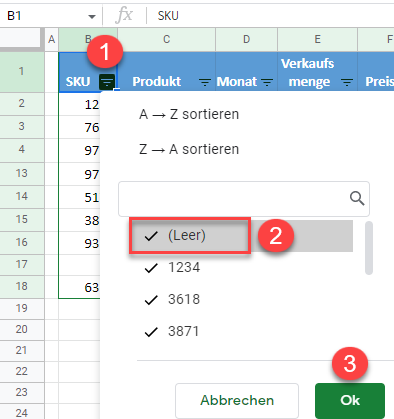Image resolution: width=394 pixels, height=419 pixels.
Task: Open the SKU column filter icon
Action: (107, 82)
